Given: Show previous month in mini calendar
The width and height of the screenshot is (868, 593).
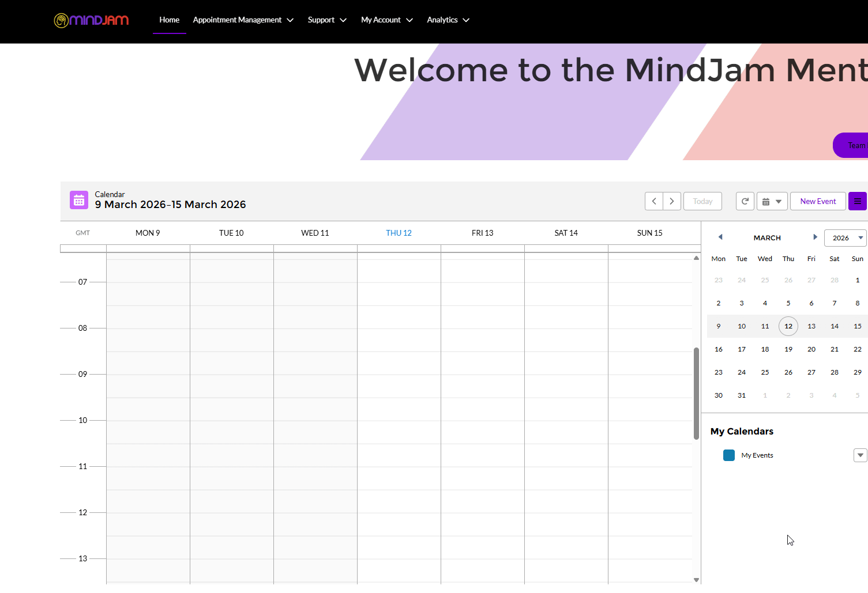Looking at the screenshot, I should coord(720,237).
